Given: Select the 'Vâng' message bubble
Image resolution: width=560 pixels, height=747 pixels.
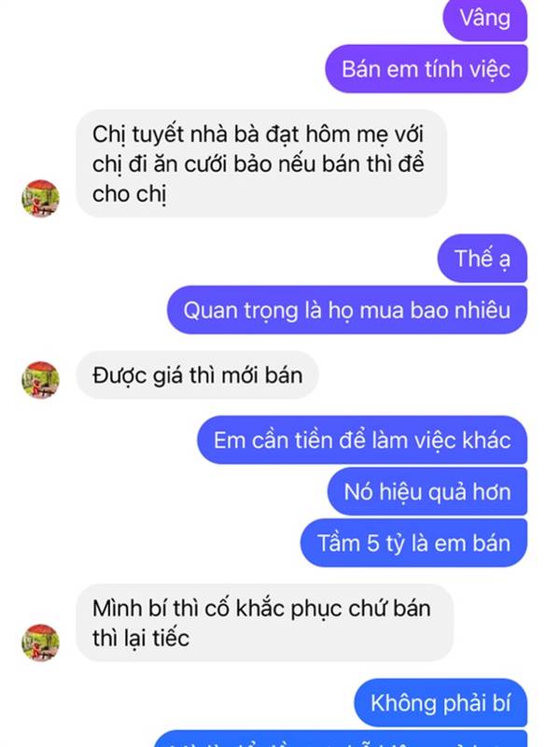Looking at the screenshot, I should tap(485, 19).
